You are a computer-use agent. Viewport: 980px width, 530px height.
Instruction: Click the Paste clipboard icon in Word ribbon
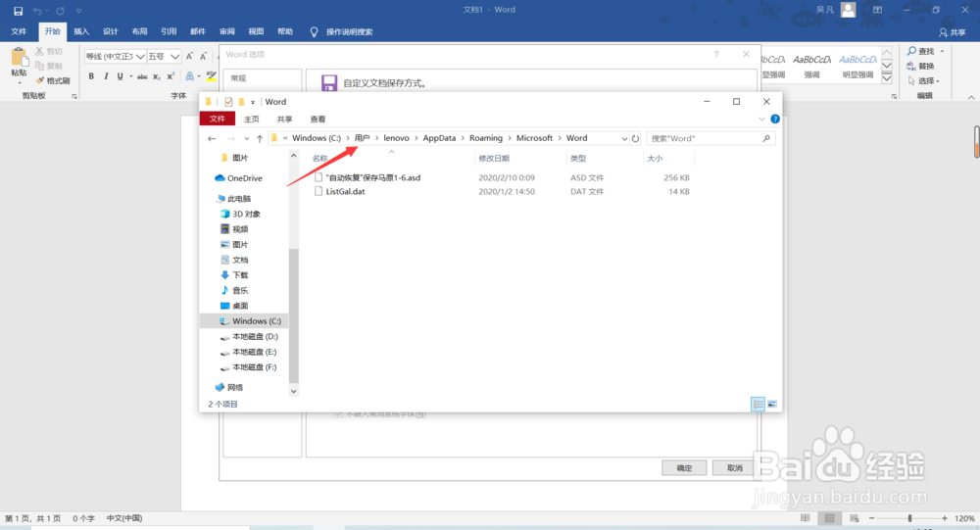tap(20, 58)
